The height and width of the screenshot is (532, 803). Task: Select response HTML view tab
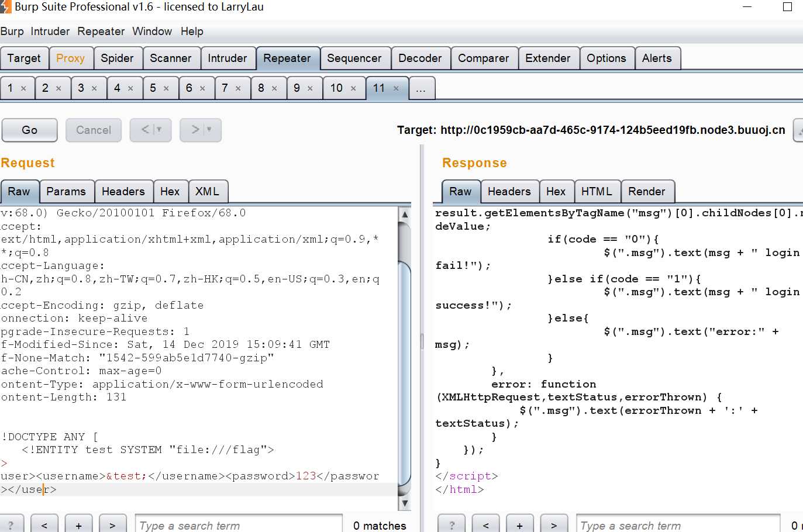[597, 192]
